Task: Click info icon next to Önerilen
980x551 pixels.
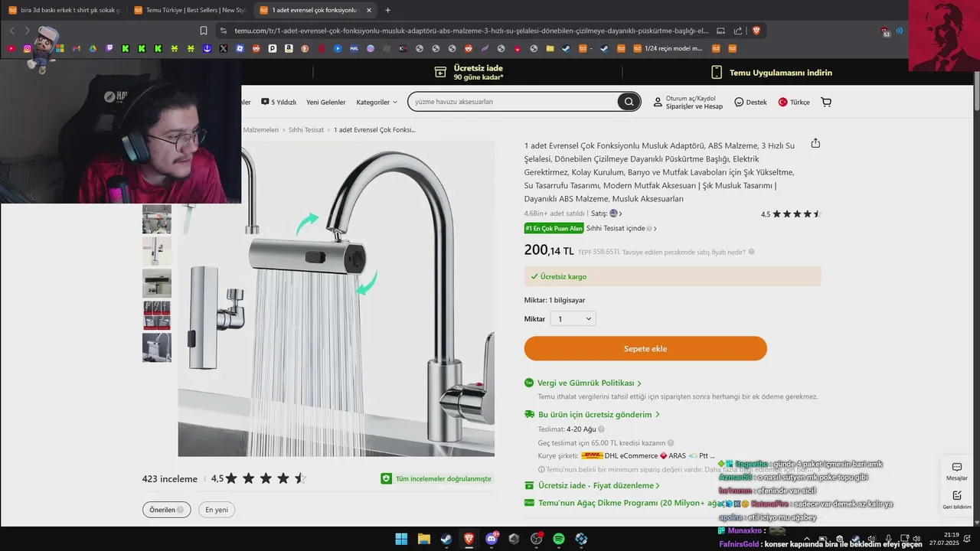Action: (x=180, y=510)
